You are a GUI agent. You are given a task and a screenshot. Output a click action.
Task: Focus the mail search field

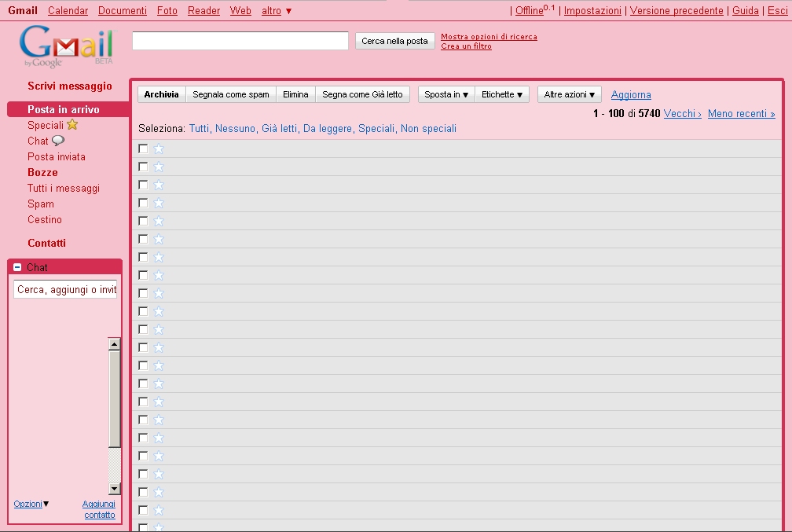pyautogui.click(x=240, y=40)
